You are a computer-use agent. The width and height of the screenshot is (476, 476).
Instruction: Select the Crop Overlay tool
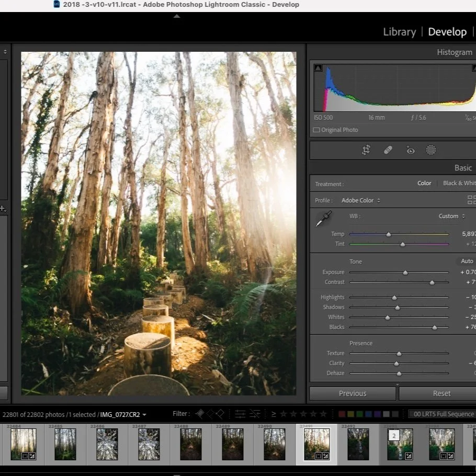click(x=366, y=150)
